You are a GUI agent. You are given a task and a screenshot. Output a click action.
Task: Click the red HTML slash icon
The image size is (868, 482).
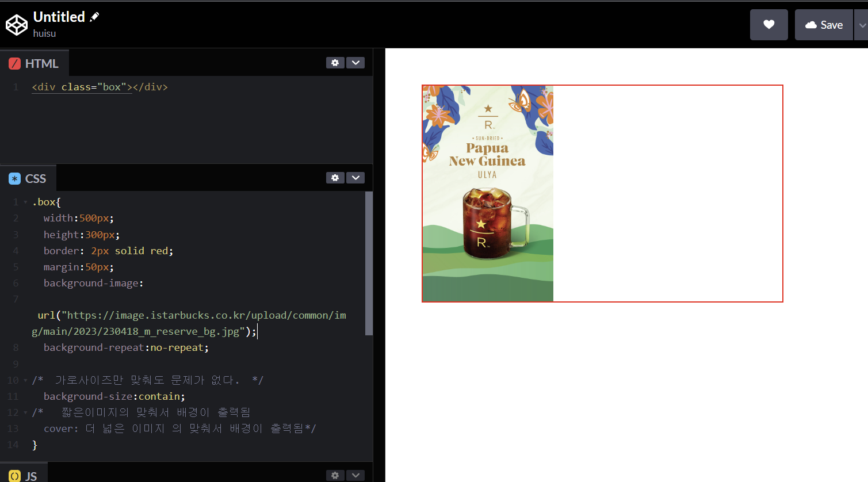tap(14, 64)
